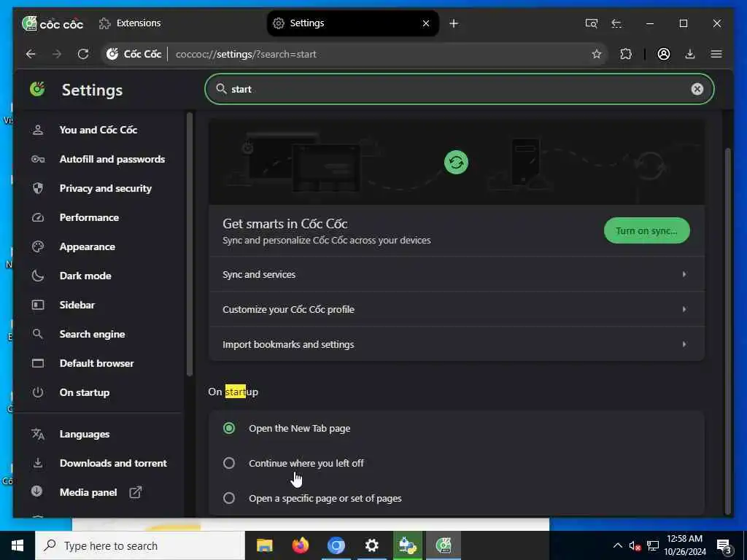The width and height of the screenshot is (747, 560).
Task: Reload the current page
Action: [x=83, y=54]
